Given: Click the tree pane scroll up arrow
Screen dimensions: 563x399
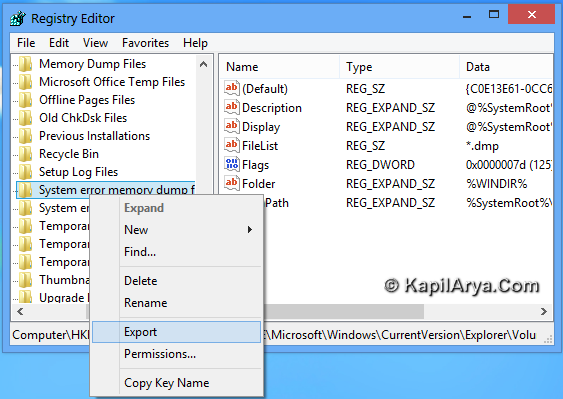Looking at the screenshot, I should pyautogui.click(x=204, y=64).
